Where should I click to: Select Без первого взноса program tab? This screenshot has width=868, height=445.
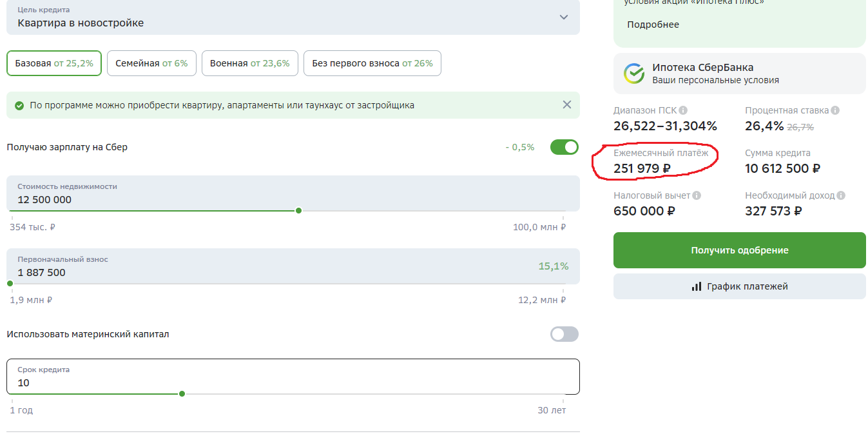click(372, 63)
